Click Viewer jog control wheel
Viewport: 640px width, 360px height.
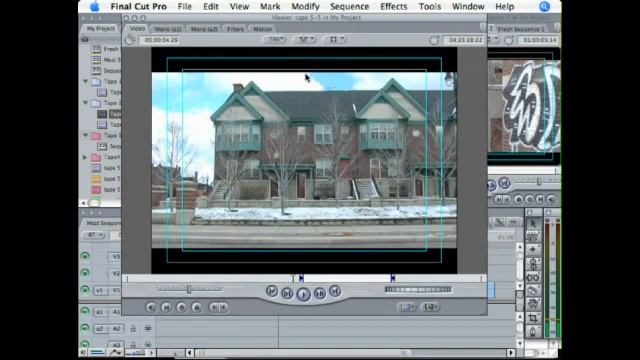pos(418,289)
